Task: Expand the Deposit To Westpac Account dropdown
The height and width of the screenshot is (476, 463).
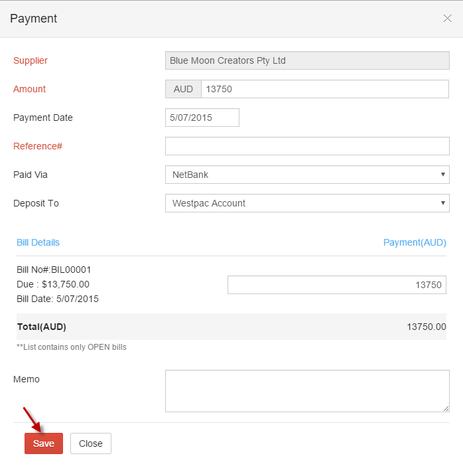Action: [307, 203]
